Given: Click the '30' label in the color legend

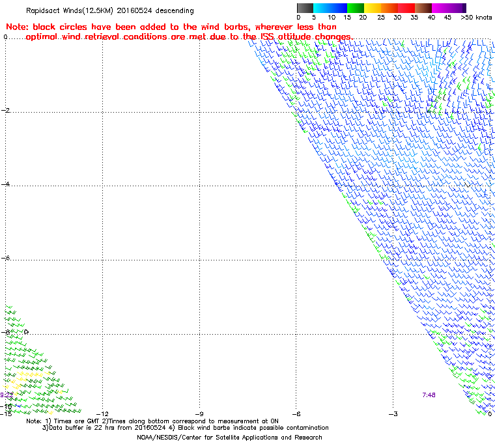Looking at the screenshot, I should point(397,18).
